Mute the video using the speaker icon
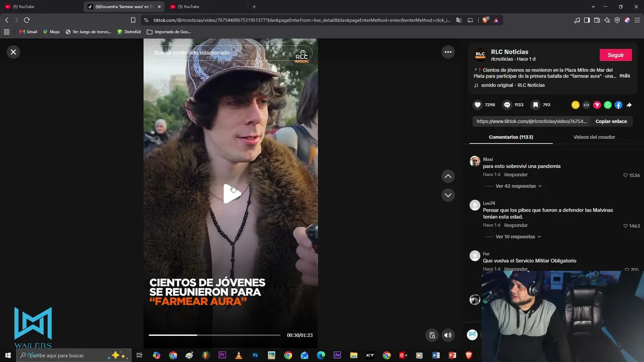 click(x=448, y=335)
